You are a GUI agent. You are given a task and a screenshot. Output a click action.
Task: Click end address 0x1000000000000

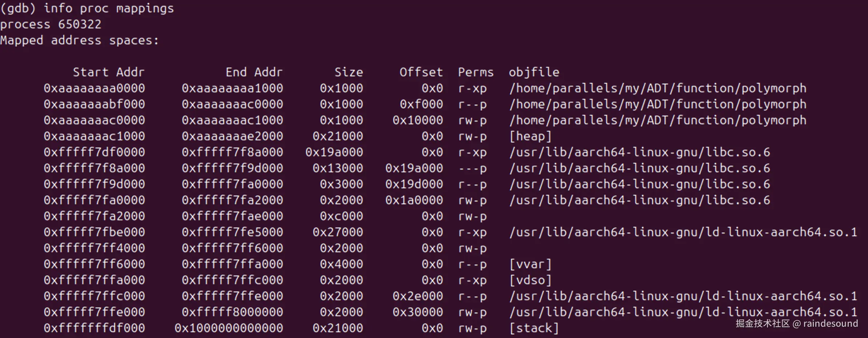coord(229,328)
